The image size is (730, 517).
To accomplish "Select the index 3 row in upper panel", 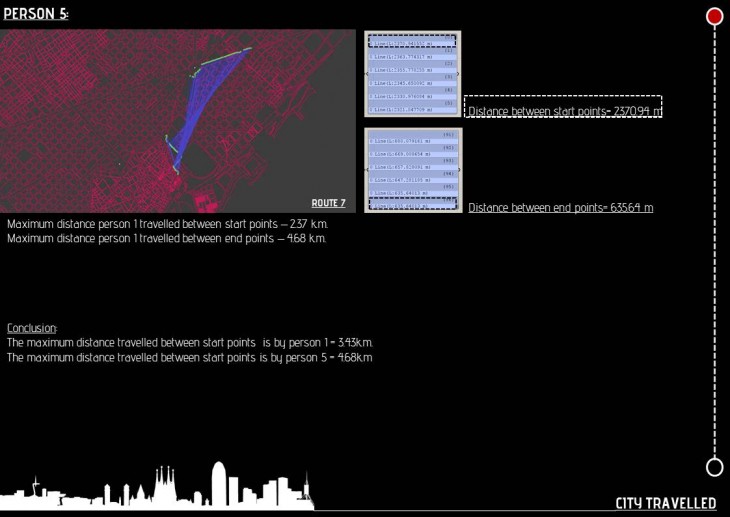I will pyautogui.click(x=412, y=83).
